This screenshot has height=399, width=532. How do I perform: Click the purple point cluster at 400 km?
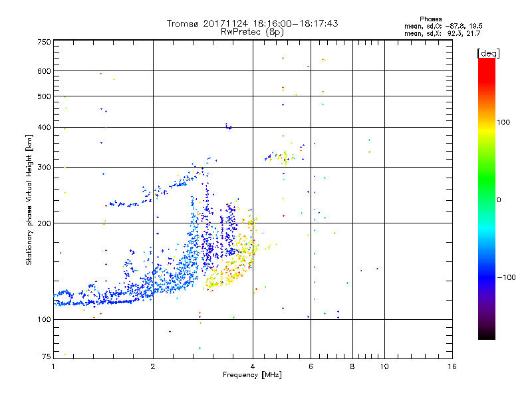(228, 126)
